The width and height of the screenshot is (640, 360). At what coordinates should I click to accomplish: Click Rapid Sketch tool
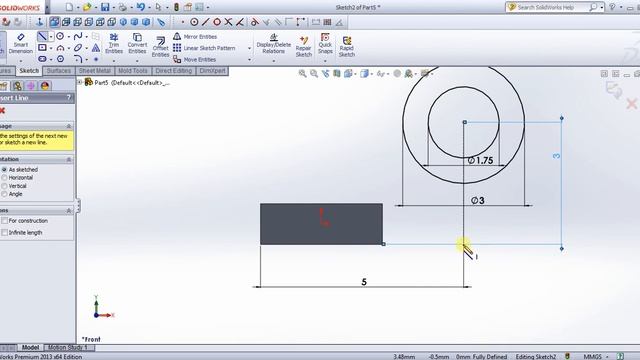click(347, 47)
